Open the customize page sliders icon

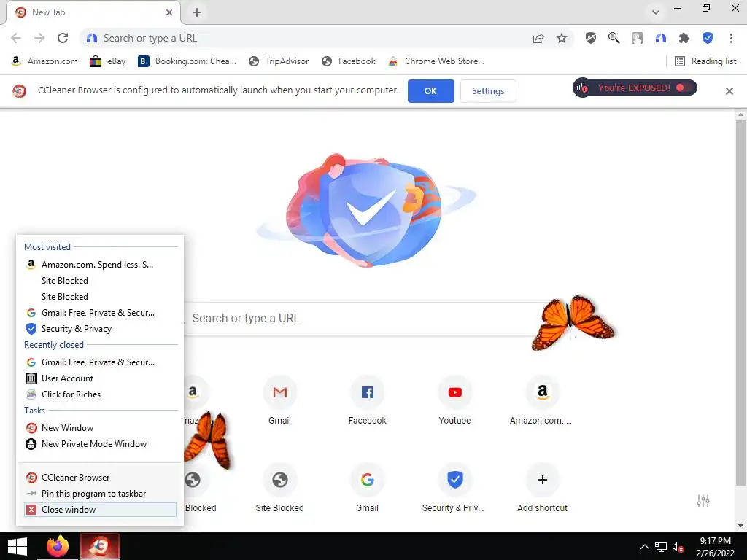[703, 500]
